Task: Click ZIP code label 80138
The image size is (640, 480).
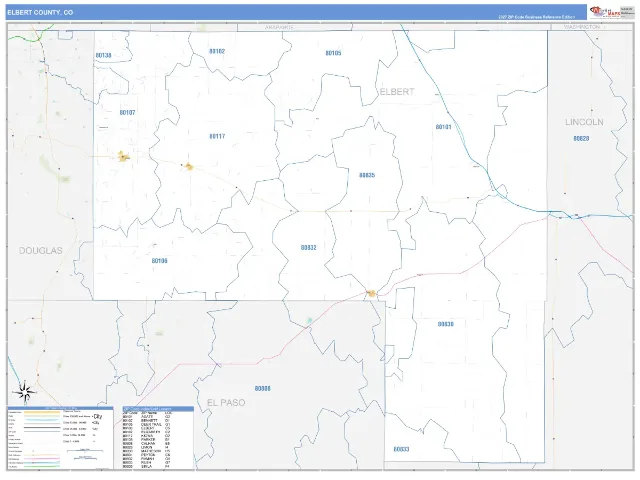Action: point(103,55)
